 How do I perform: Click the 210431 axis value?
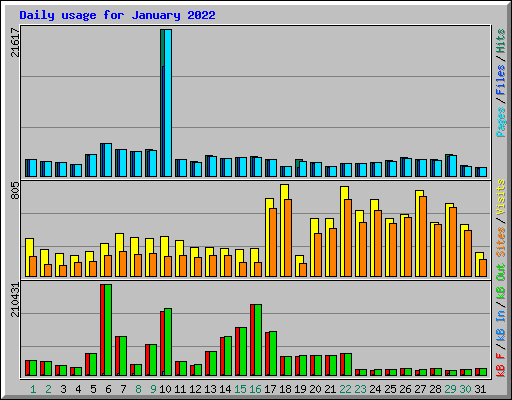pos(15,300)
